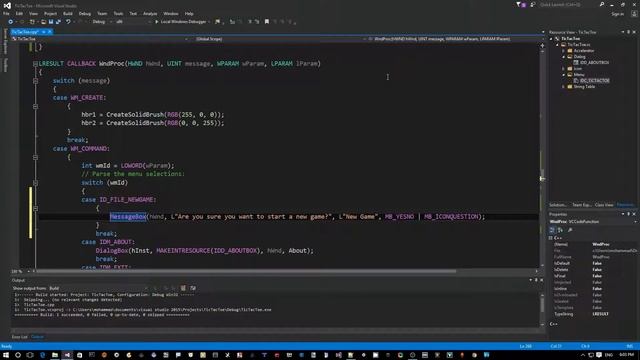Expand the String Table folder
The height and width of the screenshot is (360, 640).
point(564,87)
